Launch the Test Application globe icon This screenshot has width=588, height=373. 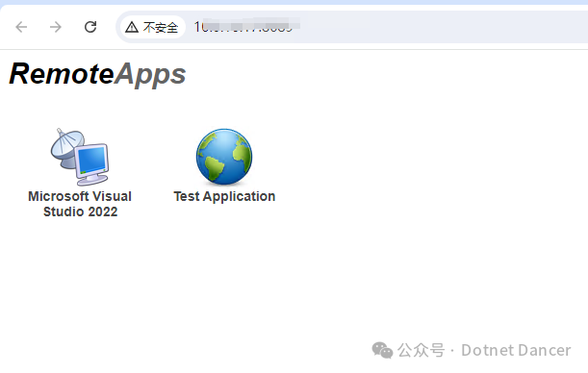click(x=224, y=157)
